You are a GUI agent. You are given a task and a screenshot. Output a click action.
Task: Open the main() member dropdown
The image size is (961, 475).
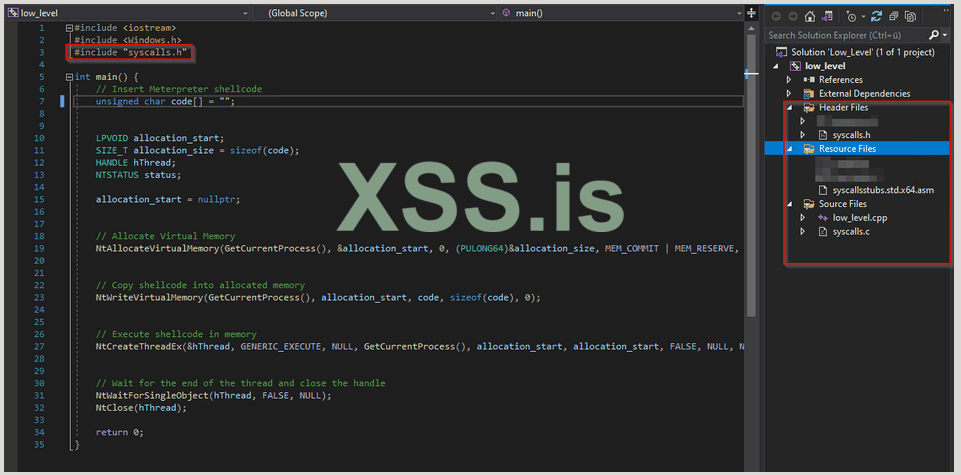click(739, 13)
